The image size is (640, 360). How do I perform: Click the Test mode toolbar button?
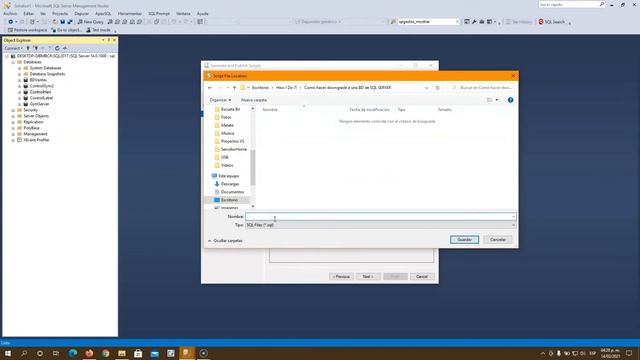(98, 30)
